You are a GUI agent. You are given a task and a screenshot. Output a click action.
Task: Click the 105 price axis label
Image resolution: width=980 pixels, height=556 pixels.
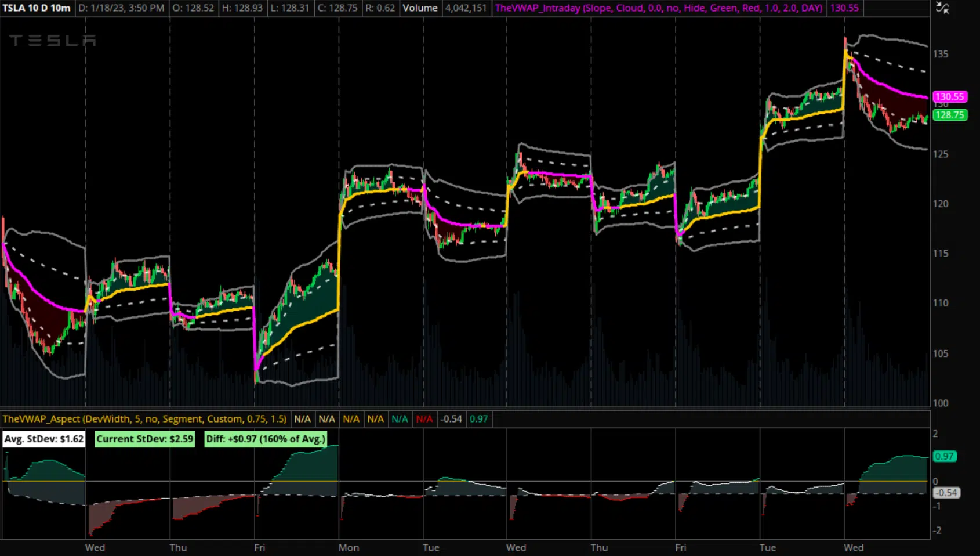pyautogui.click(x=941, y=353)
